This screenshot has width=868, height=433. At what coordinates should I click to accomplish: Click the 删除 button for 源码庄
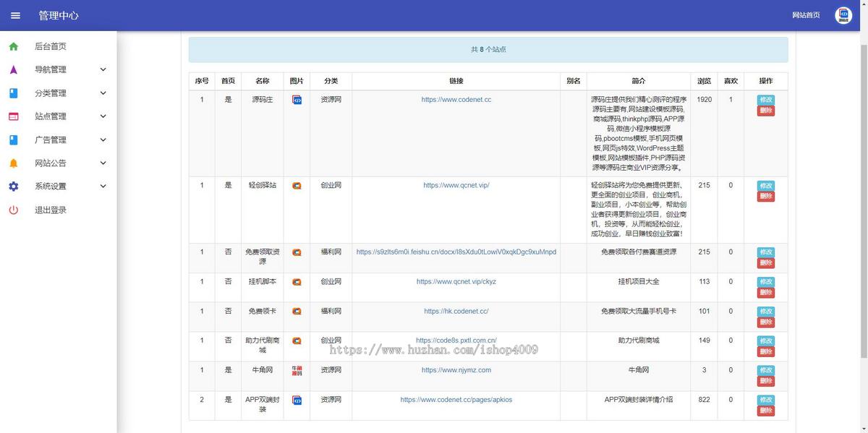click(766, 111)
